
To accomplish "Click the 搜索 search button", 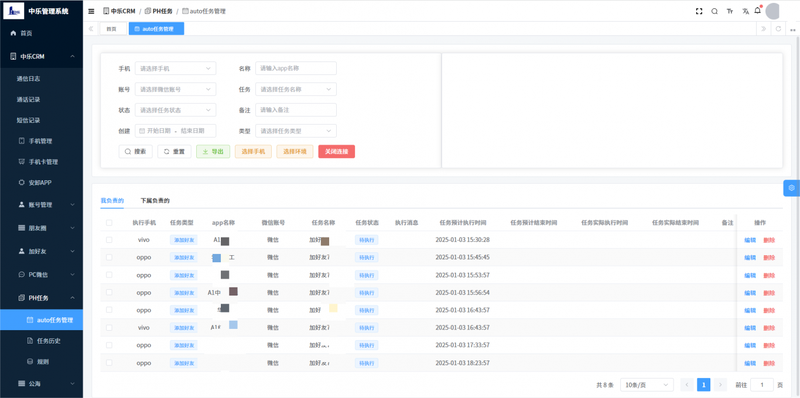I will coord(136,152).
